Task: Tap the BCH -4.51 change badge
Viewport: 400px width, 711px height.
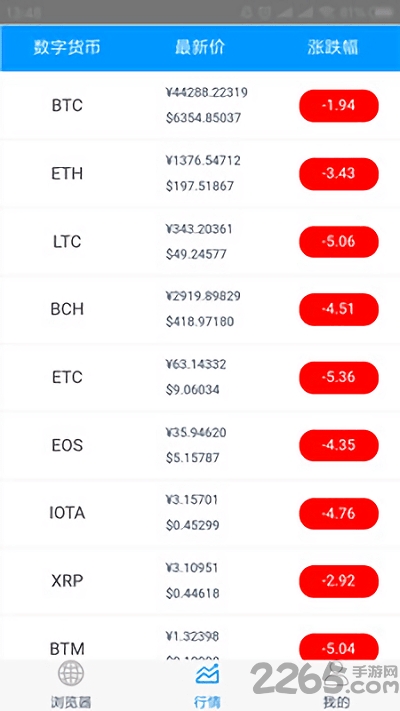Action: point(338,309)
